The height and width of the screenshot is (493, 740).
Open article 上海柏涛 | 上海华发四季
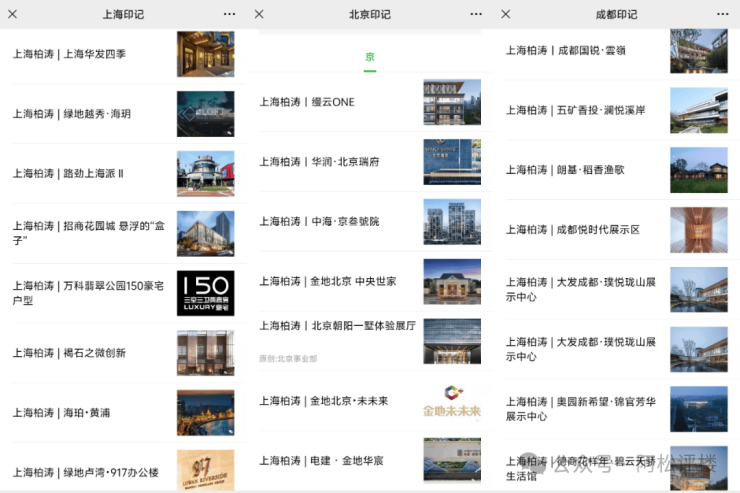click(70, 54)
